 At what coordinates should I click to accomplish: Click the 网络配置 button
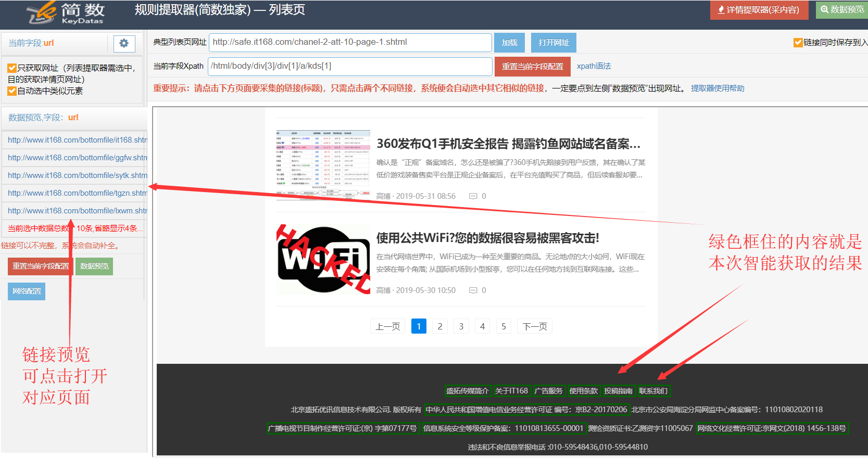tap(27, 291)
